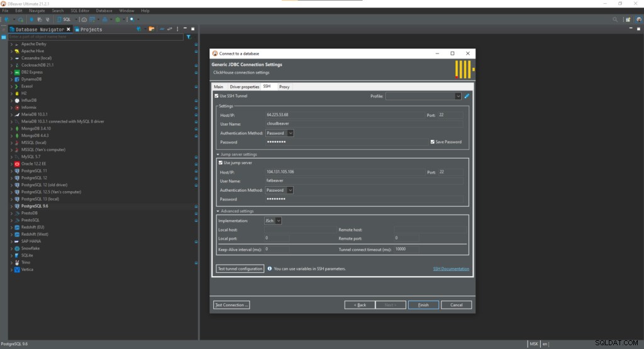
Task: Expand the SAP HANA tree node
Action: (11, 241)
